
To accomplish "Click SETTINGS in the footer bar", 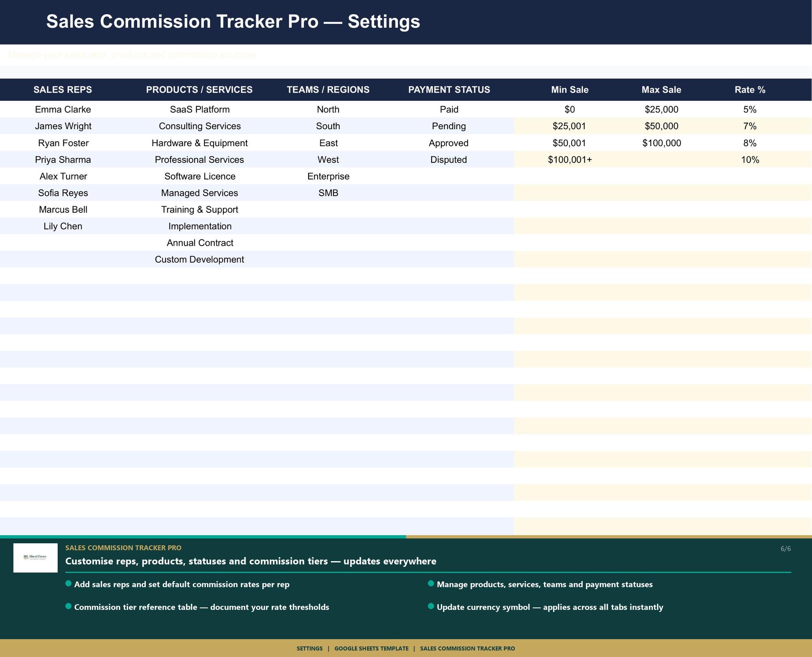I will (x=310, y=648).
